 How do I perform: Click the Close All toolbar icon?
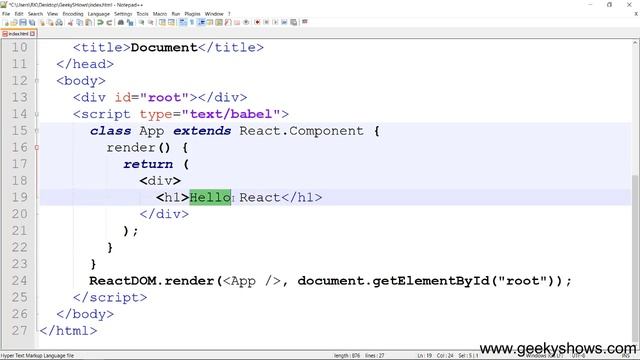tap(51, 22)
